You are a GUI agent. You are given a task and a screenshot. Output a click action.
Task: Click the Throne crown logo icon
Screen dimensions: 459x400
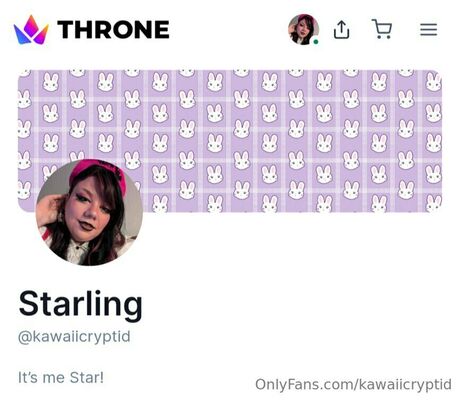pyautogui.click(x=31, y=30)
